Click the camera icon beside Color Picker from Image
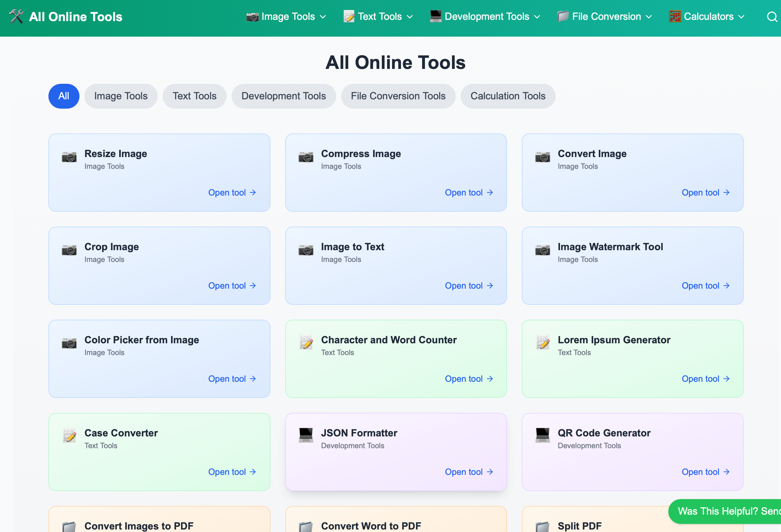The height and width of the screenshot is (532, 781). (69, 343)
